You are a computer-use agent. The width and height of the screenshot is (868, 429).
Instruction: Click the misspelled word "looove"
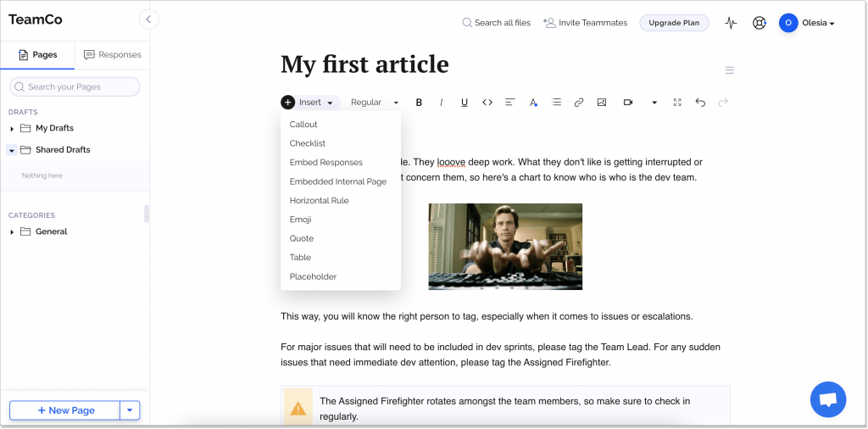pyautogui.click(x=451, y=162)
